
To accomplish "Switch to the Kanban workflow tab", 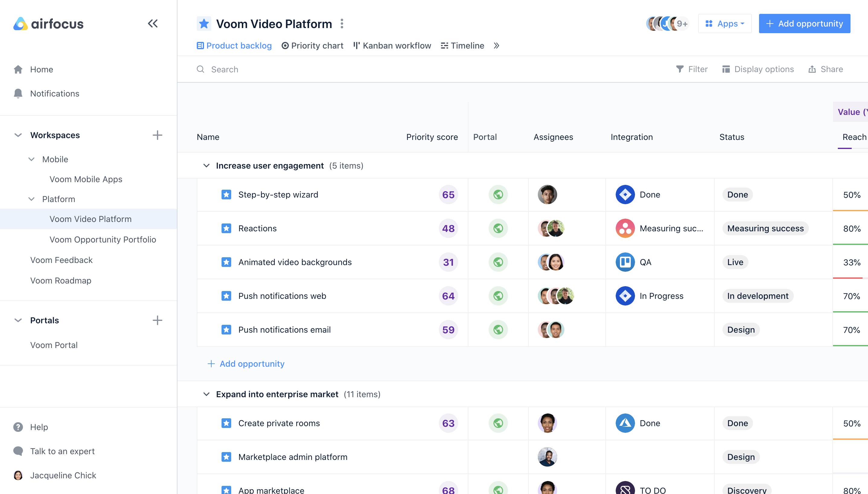I will tap(392, 46).
